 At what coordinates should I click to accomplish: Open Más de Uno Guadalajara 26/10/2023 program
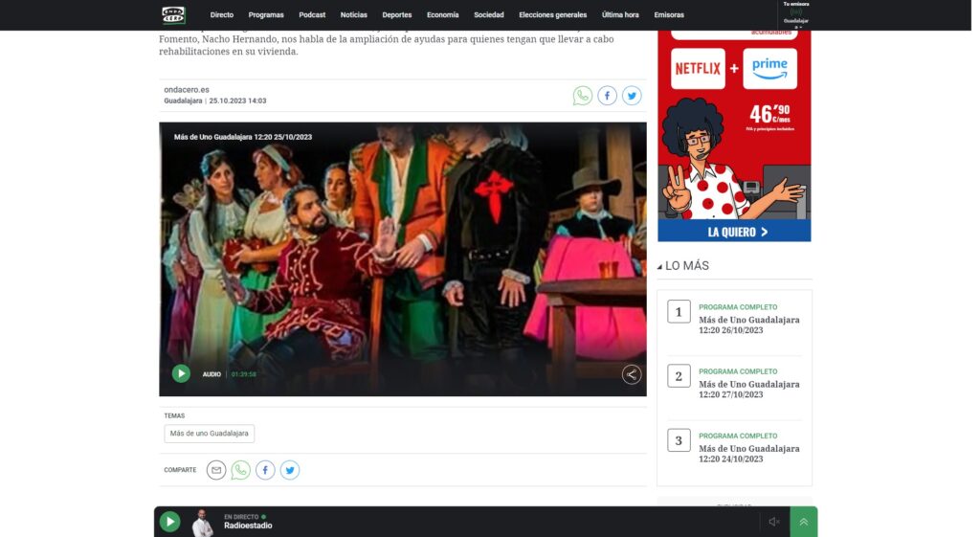[748, 324]
